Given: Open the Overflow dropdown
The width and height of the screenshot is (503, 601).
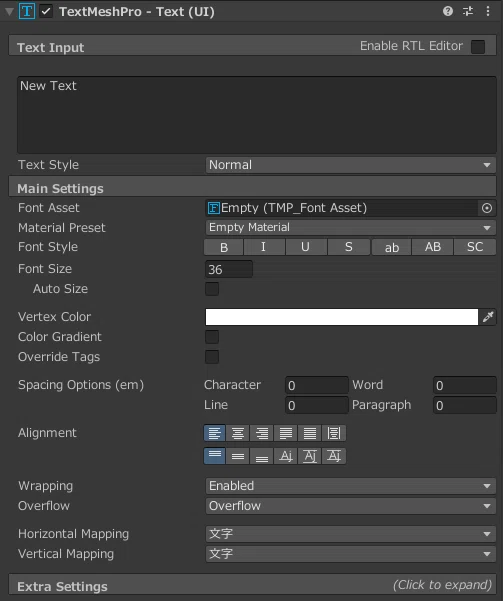Looking at the screenshot, I should (351, 506).
